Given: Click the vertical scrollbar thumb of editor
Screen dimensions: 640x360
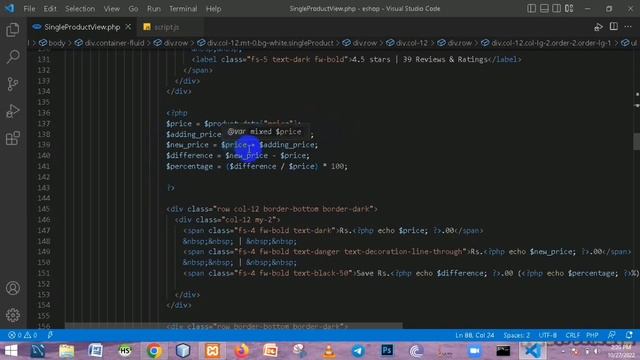Looking at the screenshot, I should (636, 141).
